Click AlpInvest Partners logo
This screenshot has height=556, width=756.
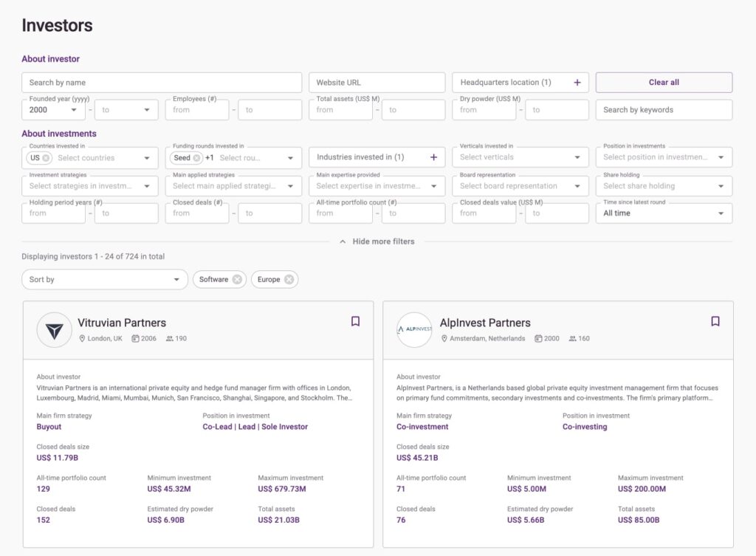(x=414, y=330)
